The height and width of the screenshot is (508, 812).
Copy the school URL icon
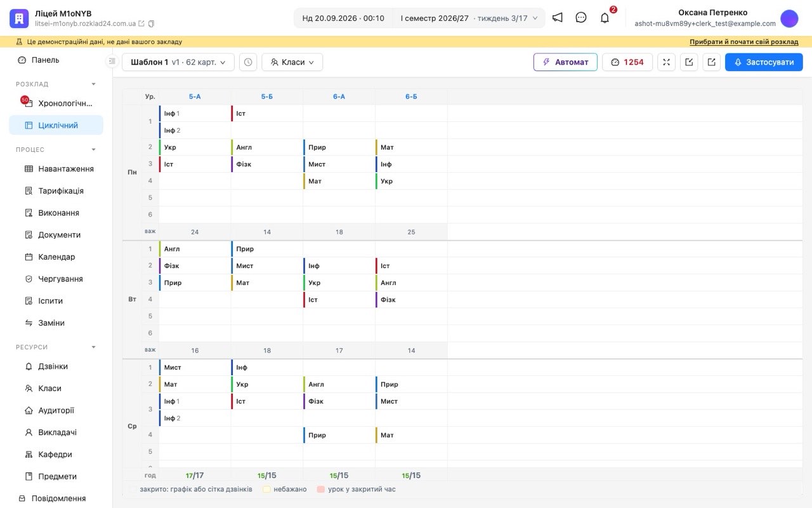point(151,23)
